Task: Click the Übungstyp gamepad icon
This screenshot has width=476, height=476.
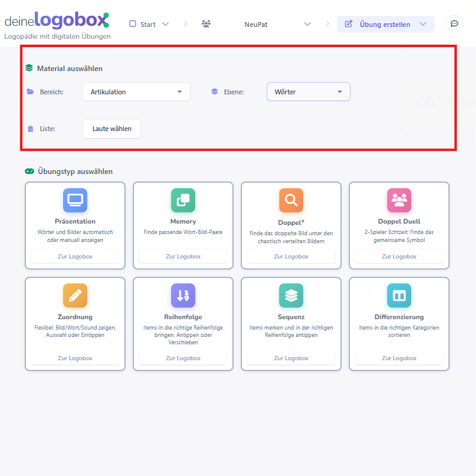Action: (29, 171)
